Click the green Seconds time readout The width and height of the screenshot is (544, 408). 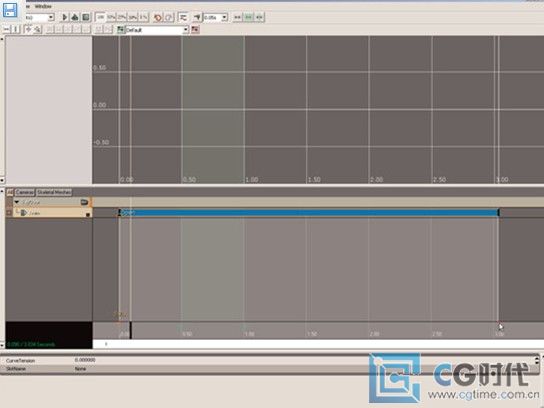[31, 345]
